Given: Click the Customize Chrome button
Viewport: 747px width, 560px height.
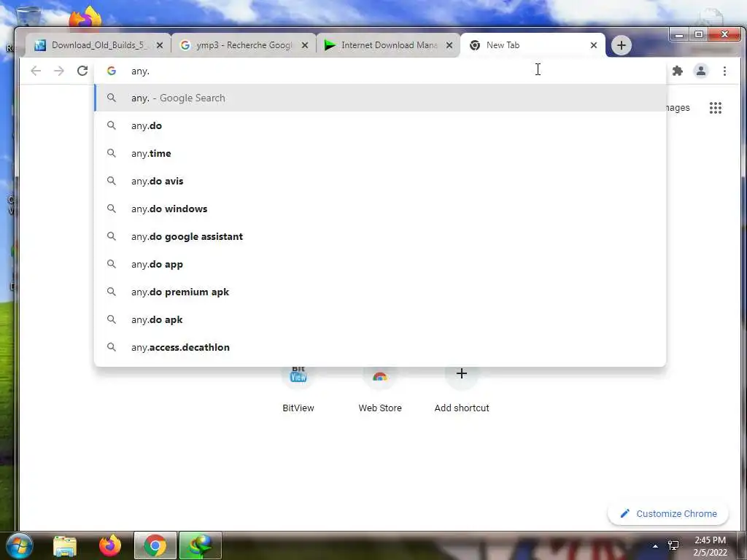Looking at the screenshot, I should [668, 513].
